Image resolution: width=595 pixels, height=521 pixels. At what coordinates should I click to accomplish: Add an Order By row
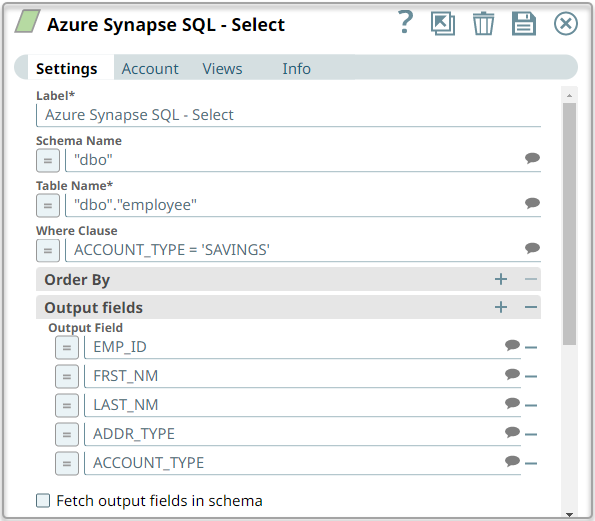(501, 279)
